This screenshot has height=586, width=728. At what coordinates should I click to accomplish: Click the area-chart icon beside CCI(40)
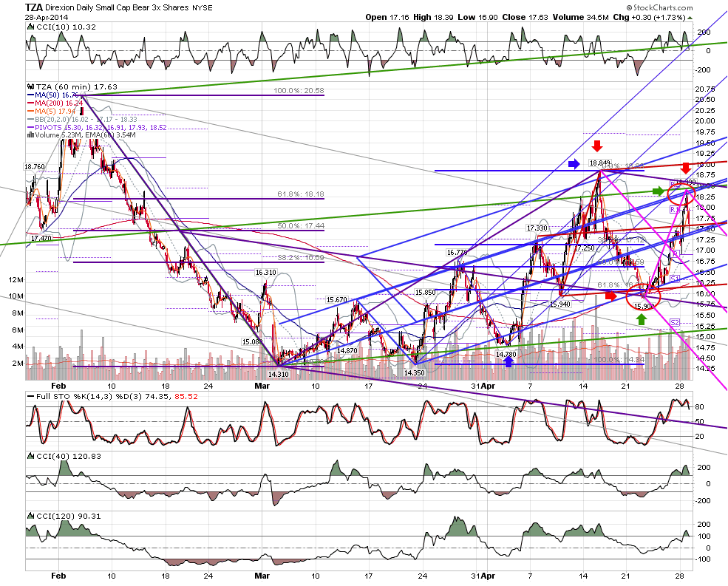tap(30, 457)
